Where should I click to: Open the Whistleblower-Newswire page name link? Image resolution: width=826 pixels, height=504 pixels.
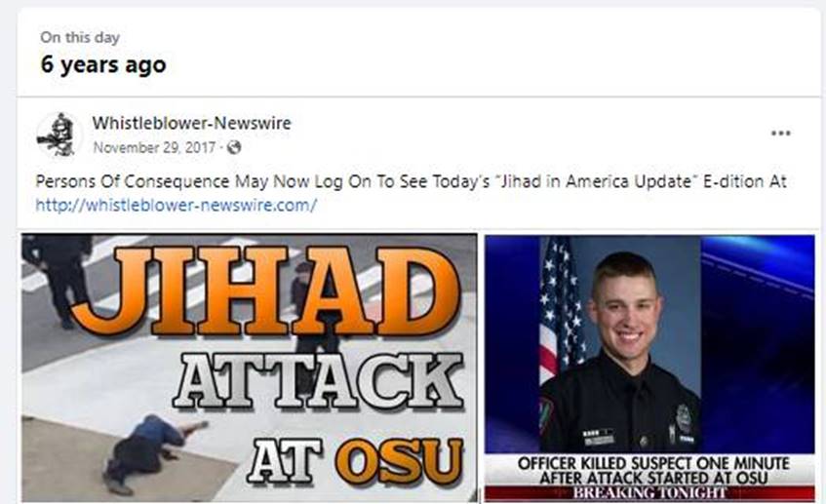click(x=192, y=123)
